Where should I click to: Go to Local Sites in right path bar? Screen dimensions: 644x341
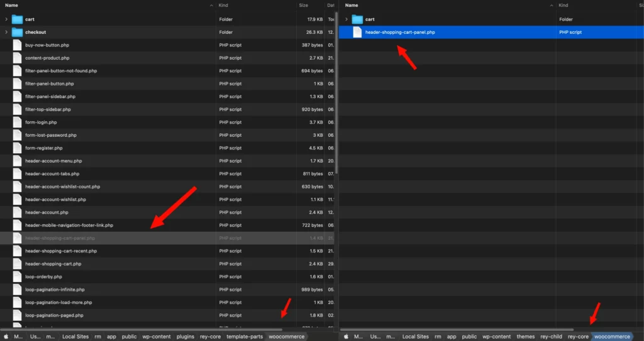[x=415, y=337]
